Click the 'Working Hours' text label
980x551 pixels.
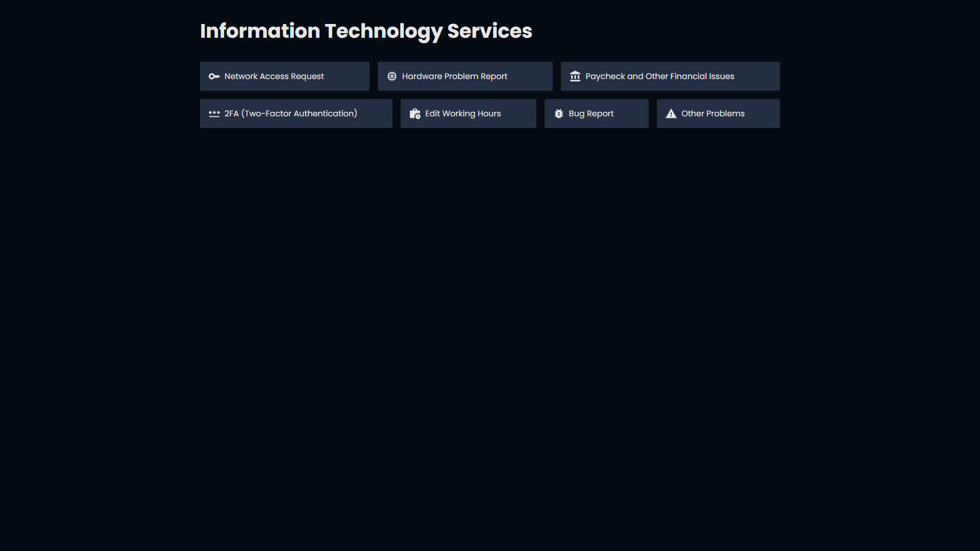472,114
